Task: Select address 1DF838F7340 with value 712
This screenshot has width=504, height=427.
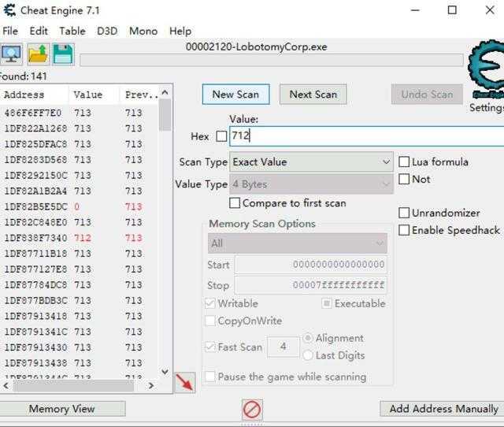Action: [79, 238]
